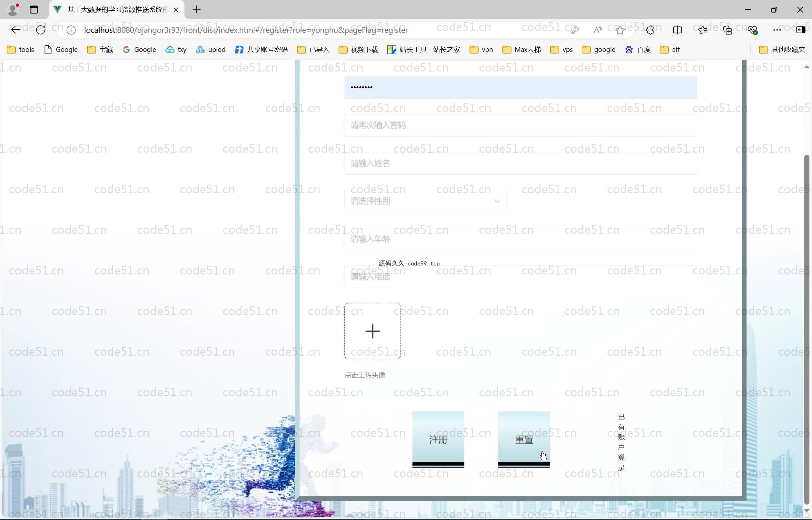
Task: Click the 注册 register button
Action: pyautogui.click(x=438, y=439)
